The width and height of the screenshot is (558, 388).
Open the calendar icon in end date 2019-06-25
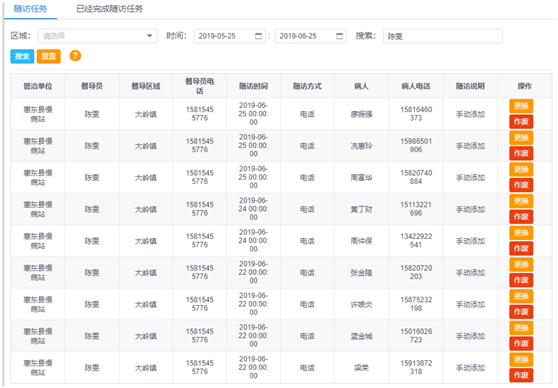pyautogui.click(x=339, y=36)
